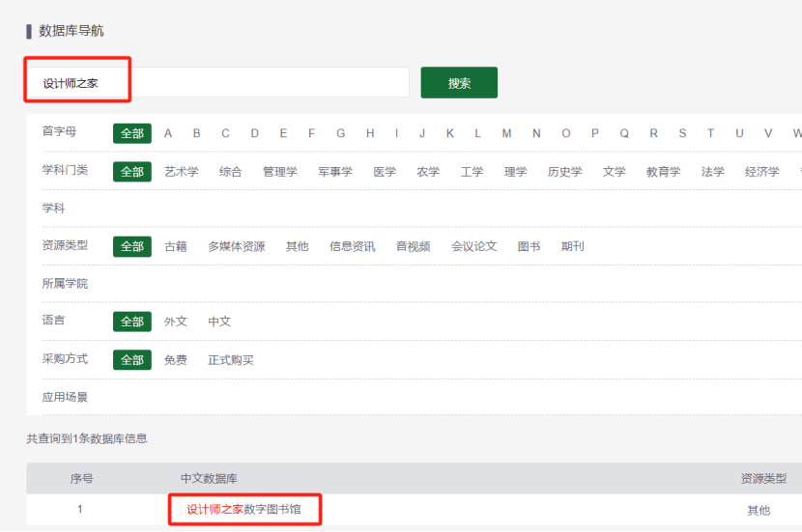Select 管理学 subject category
This screenshot has height=532, width=802.
279,172
